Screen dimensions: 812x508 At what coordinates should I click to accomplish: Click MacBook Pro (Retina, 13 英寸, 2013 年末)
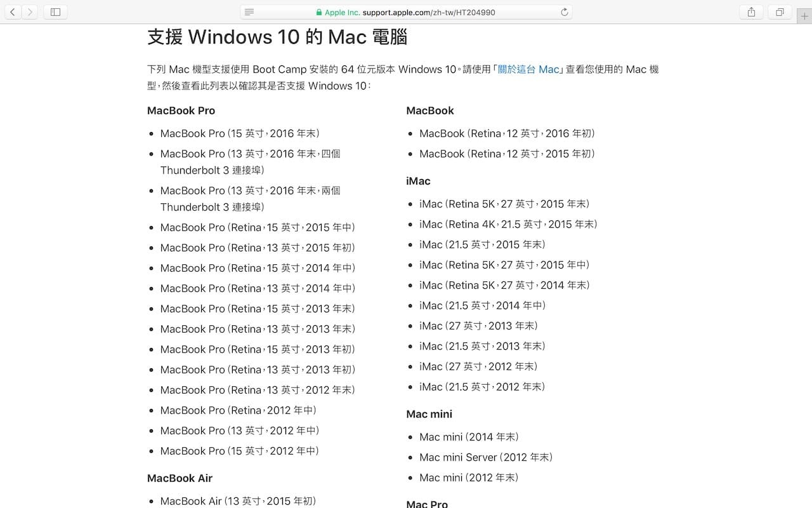pyautogui.click(x=258, y=329)
